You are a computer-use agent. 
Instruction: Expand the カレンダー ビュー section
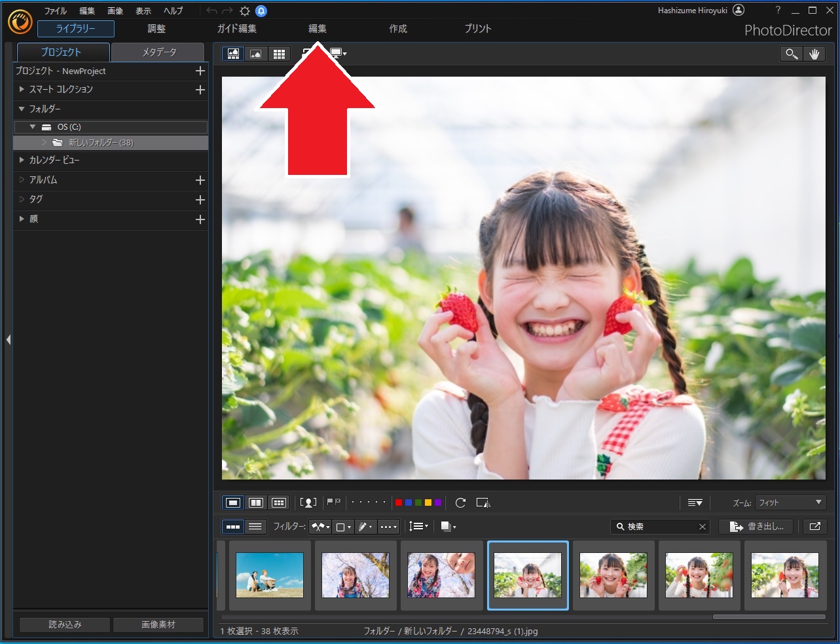tap(22, 161)
